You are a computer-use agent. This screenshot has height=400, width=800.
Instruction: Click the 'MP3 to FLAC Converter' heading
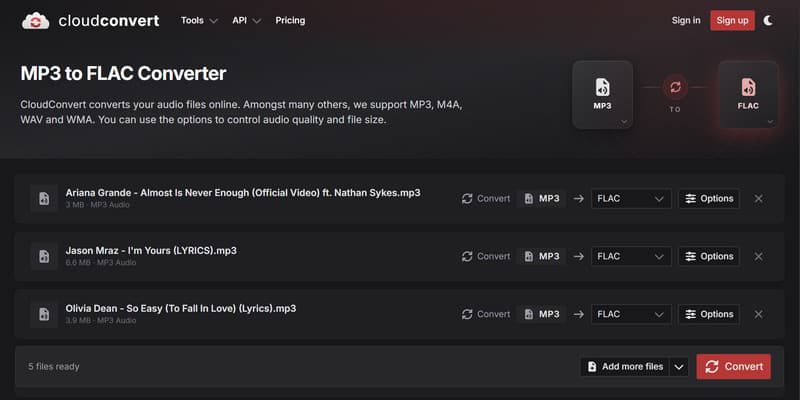coord(123,73)
